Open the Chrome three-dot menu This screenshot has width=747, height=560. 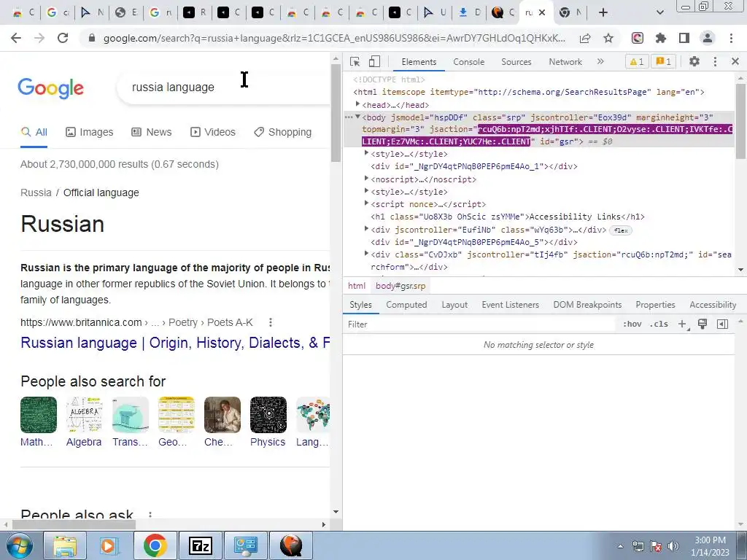[731, 38]
